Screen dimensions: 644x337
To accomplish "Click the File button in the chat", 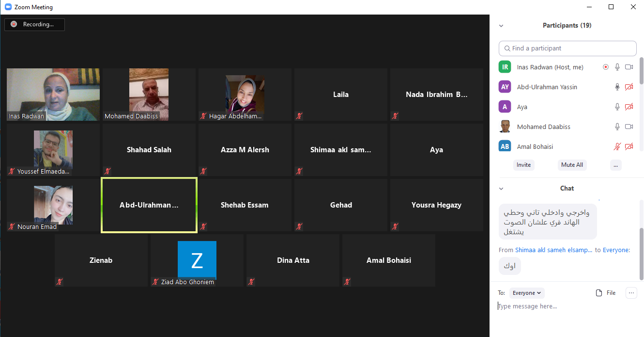I will [606, 293].
